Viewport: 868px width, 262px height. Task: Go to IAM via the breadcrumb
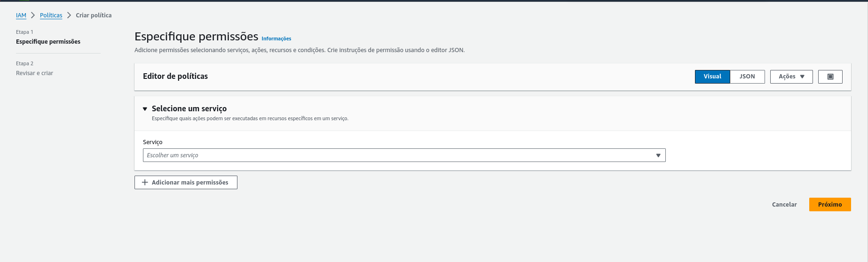21,15
